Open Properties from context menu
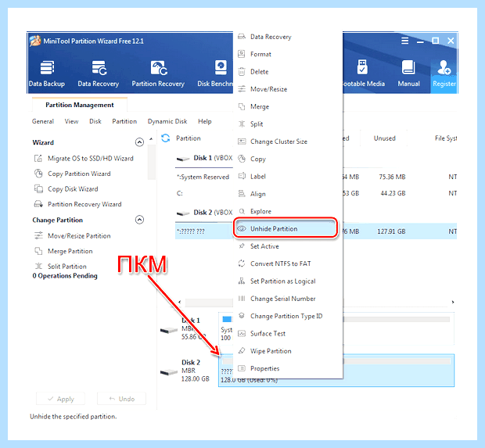The image size is (485, 448). [288, 368]
